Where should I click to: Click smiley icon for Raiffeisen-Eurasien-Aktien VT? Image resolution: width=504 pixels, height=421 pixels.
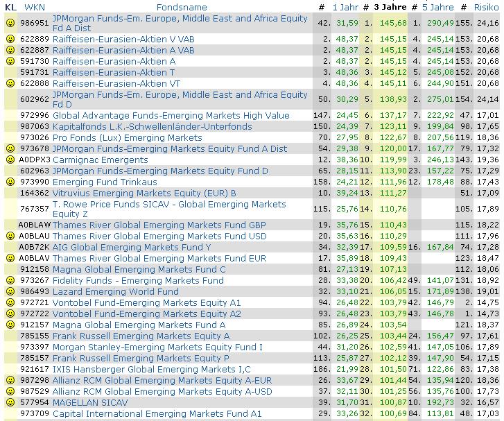[10, 83]
